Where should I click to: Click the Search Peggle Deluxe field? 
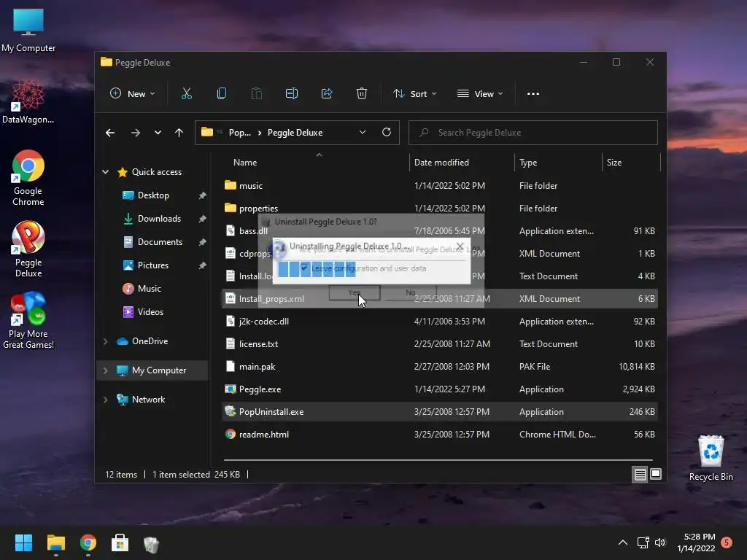pyautogui.click(x=533, y=133)
